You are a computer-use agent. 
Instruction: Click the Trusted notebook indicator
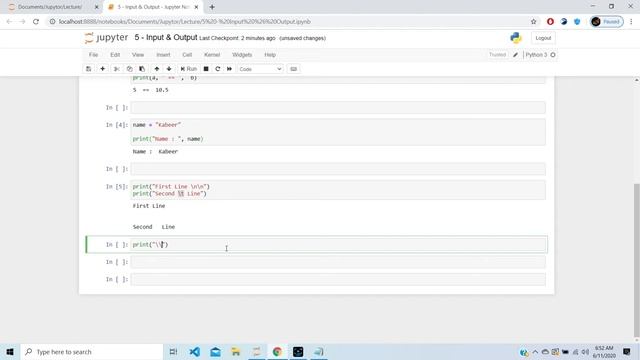(497, 55)
